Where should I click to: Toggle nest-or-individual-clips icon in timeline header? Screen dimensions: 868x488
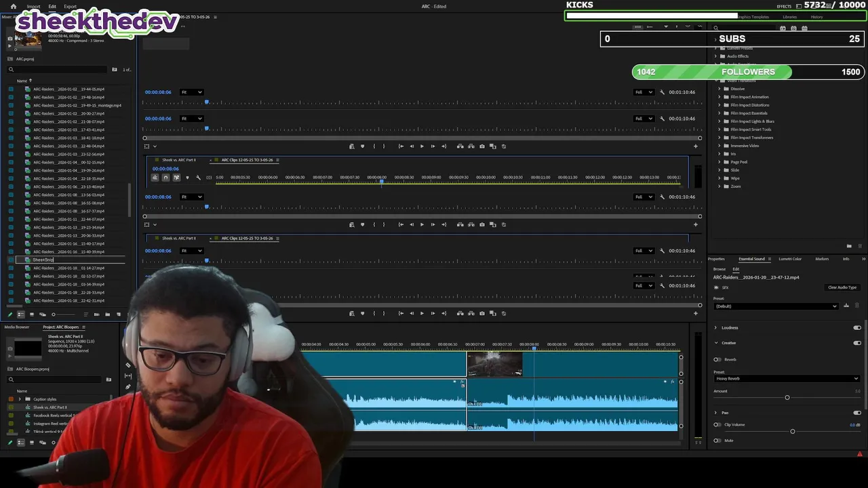pyautogui.click(x=155, y=178)
